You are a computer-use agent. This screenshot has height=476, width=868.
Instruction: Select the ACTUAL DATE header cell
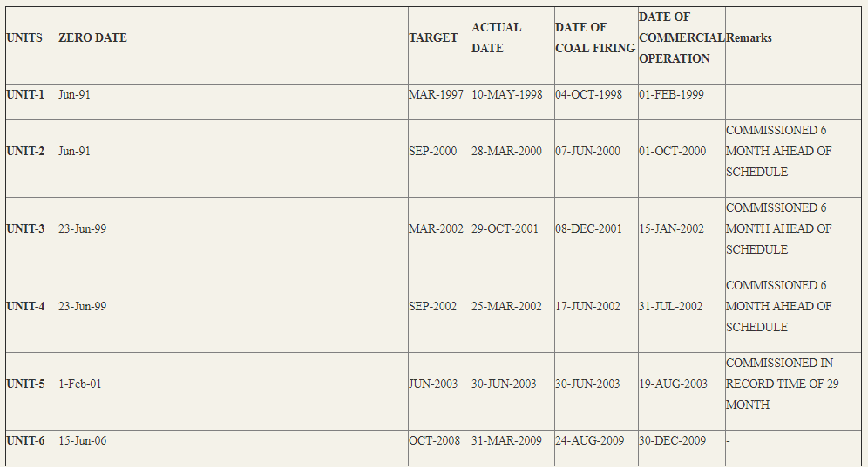pyautogui.click(x=497, y=37)
